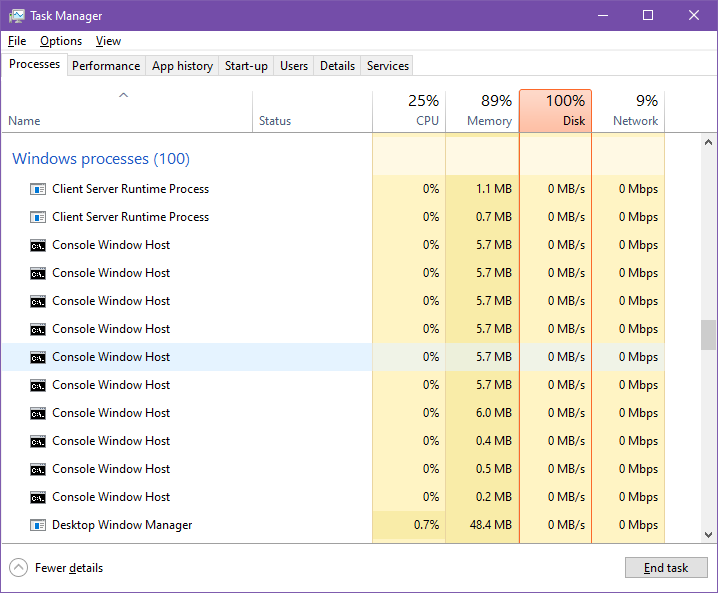
Task: Click the last Console Window Host icon
Action: [x=38, y=497]
